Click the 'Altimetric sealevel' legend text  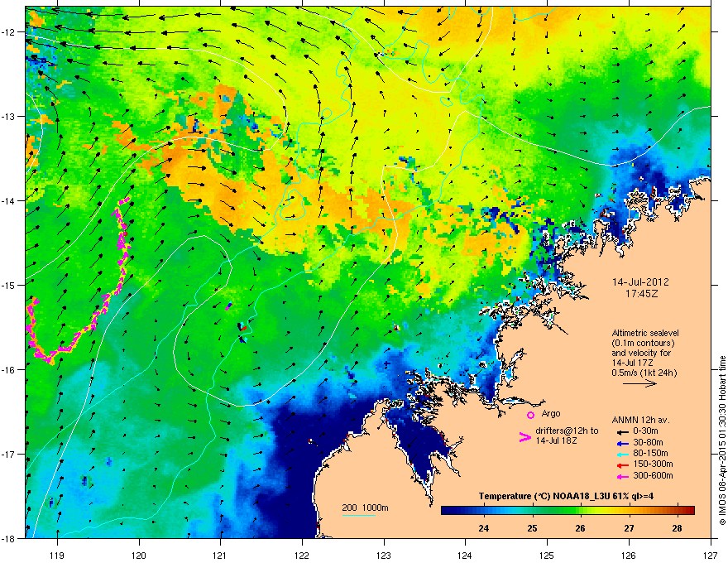645,333
